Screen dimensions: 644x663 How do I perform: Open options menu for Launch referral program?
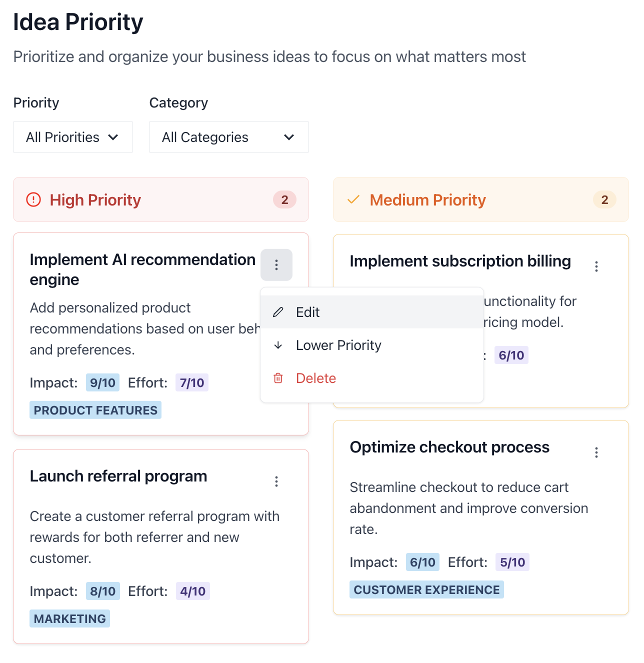point(276,481)
